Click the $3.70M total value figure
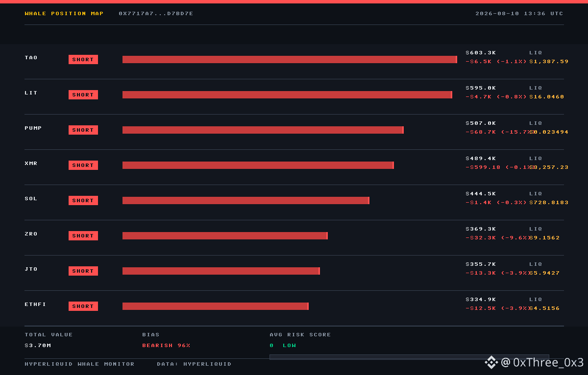Viewport: 588px width, 375px height. click(x=38, y=346)
